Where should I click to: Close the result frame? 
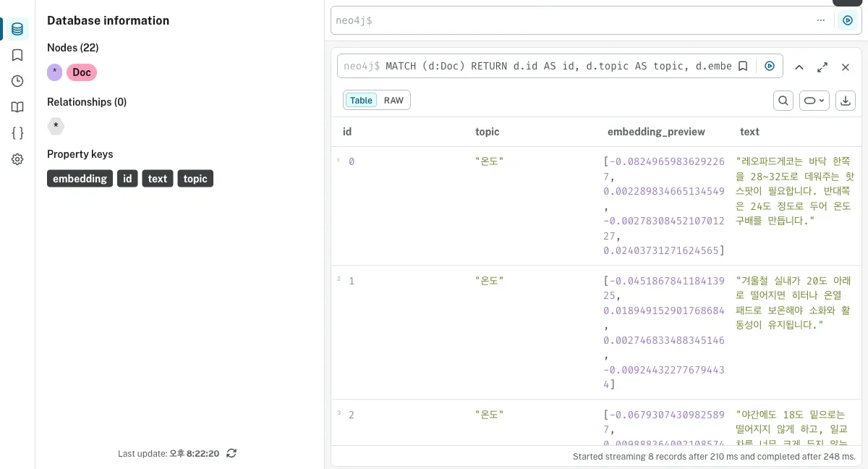tap(846, 67)
